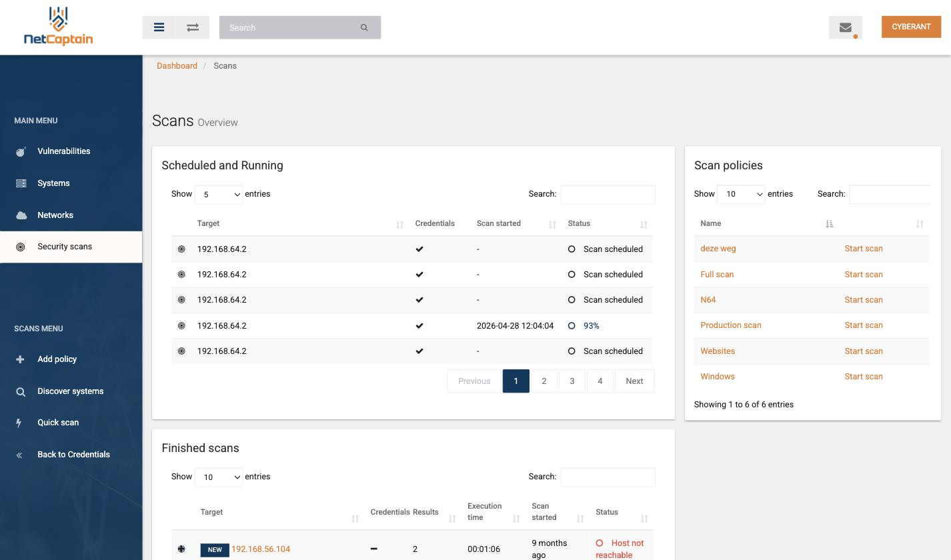Image resolution: width=951 pixels, height=560 pixels.
Task: Sort Finished scans by Results arrows
Action: 452,519
